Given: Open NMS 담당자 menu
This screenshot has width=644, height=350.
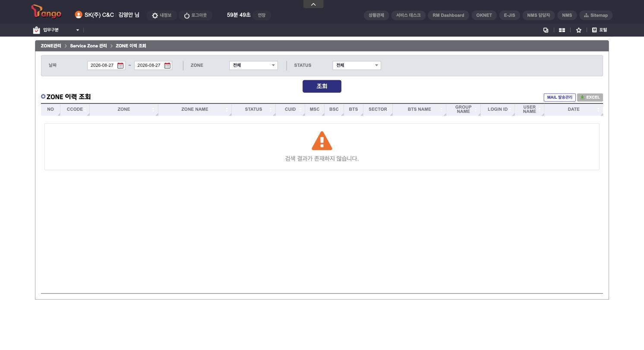Looking at the screenshot, I should 539,16.
